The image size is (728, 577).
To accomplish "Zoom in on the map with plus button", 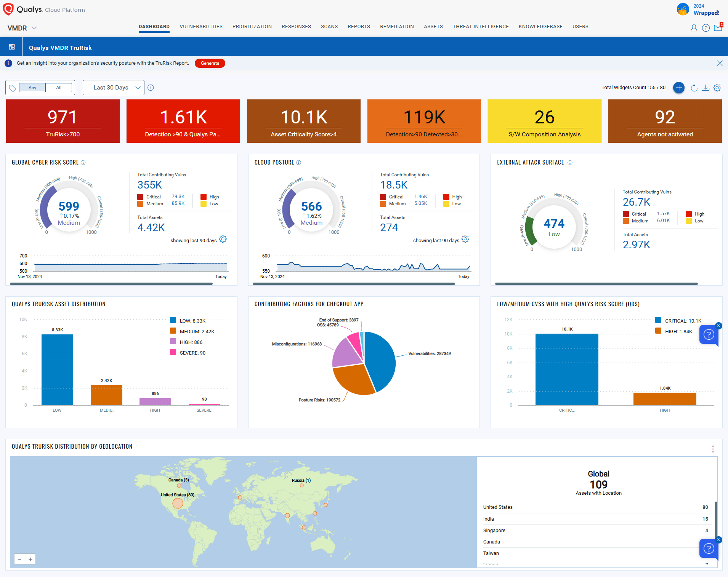I will (x=30, y=559).
